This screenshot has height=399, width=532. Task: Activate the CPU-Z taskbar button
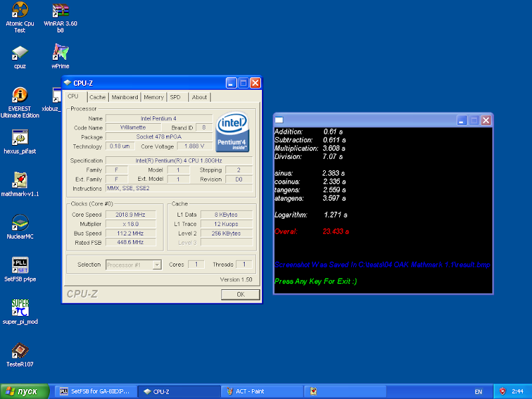(x=179, y=391)
